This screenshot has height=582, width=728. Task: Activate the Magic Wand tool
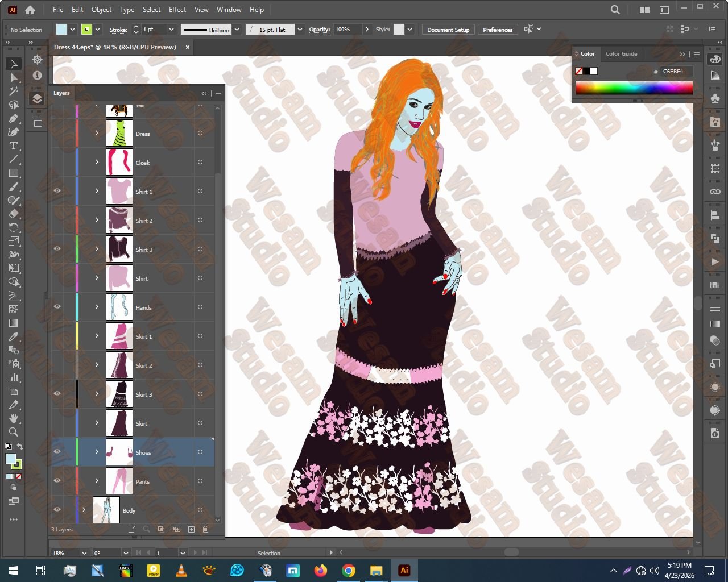[14, 91]
